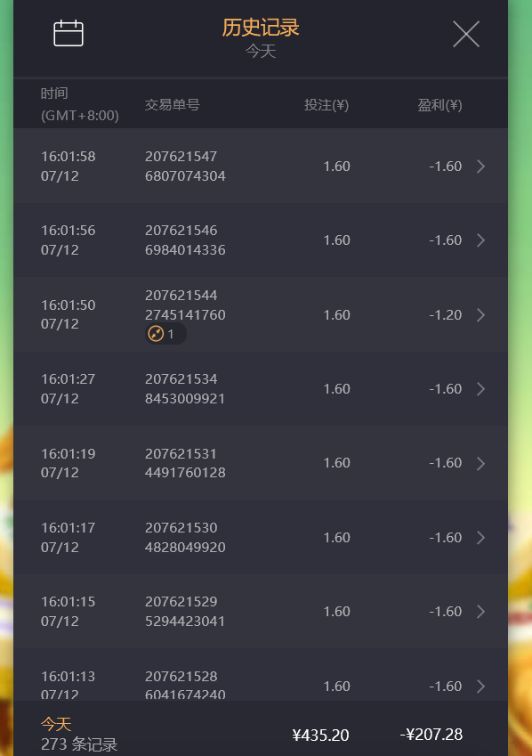
Task: Click the 今天 summary label at bottom
Action: (x=56, y=724)
